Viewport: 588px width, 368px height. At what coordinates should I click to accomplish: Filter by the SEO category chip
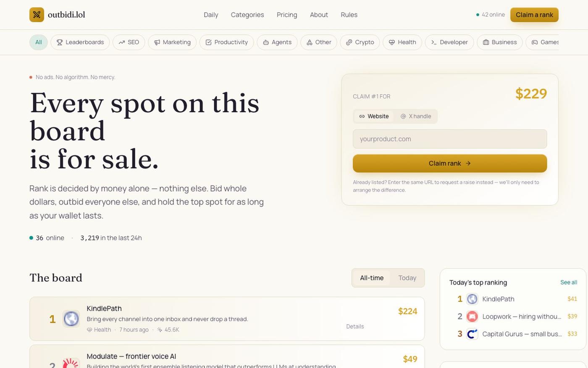(x=129, y=42)
